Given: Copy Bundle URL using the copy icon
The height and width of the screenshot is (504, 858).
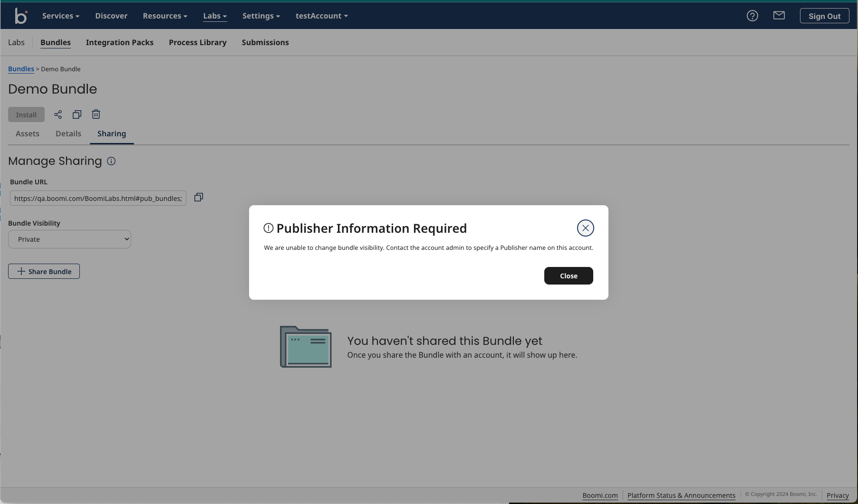Looking at the screenshot, I should pos(199,198).
